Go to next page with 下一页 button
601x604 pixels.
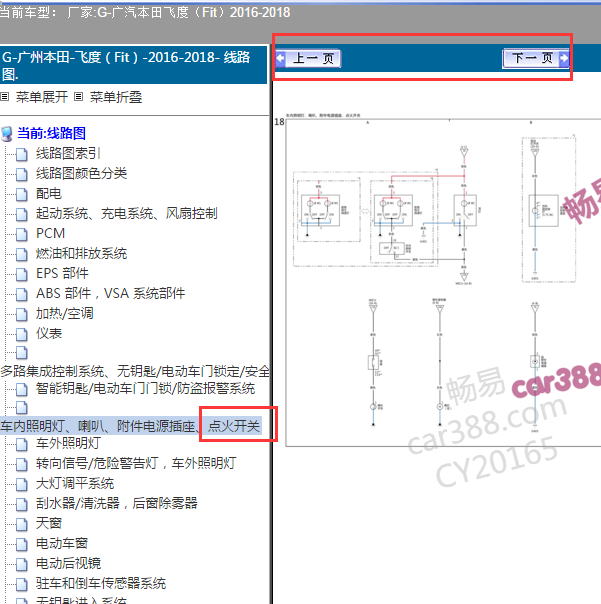click(536, 59)
